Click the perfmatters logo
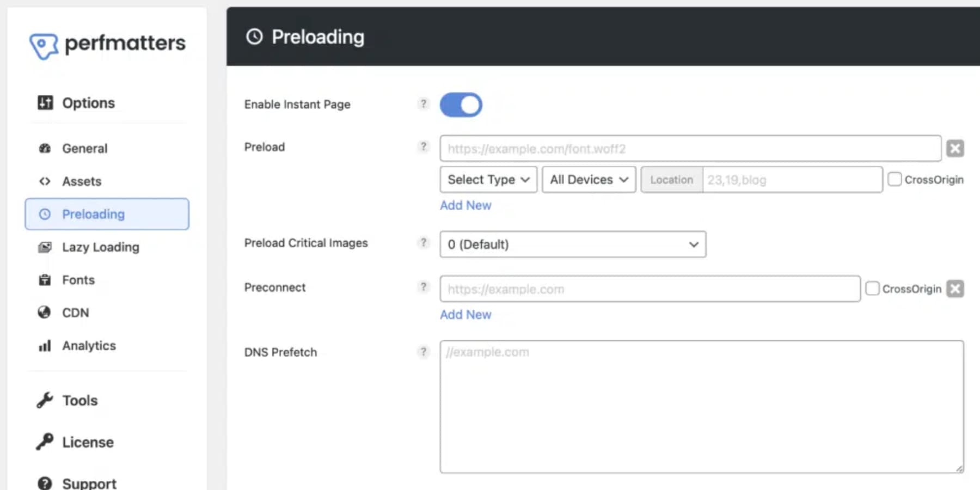This screenshot has height=490, width=980. pos(107,45)
